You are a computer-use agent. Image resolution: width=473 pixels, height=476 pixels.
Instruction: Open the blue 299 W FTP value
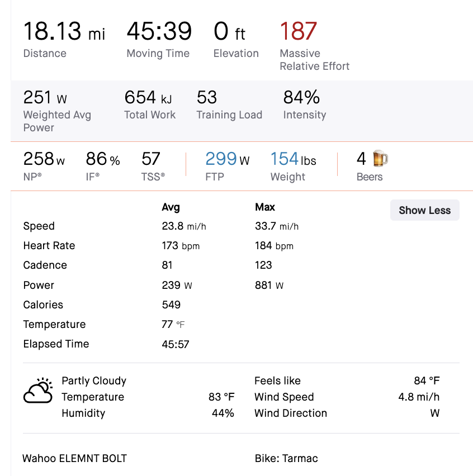[227, 159]
